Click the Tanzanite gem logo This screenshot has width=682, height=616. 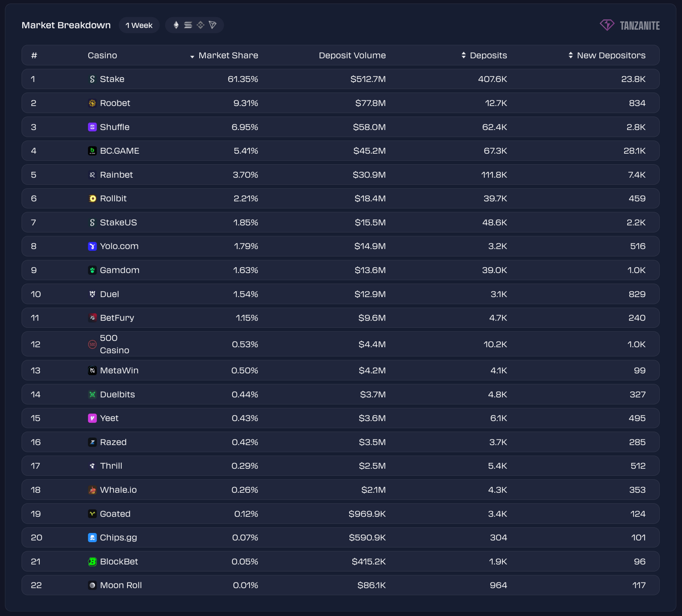pos(607,25)
